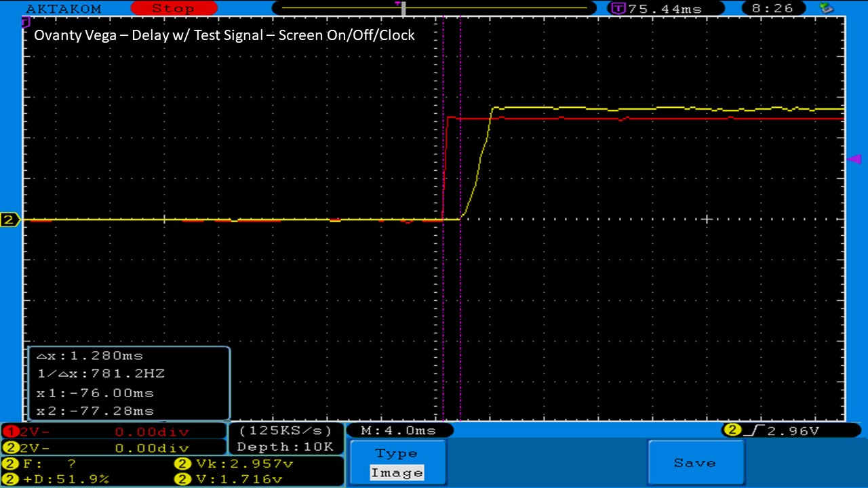
Task: Click the channel 1 red 2V scale indicator
Action: (x=27, y=432)
